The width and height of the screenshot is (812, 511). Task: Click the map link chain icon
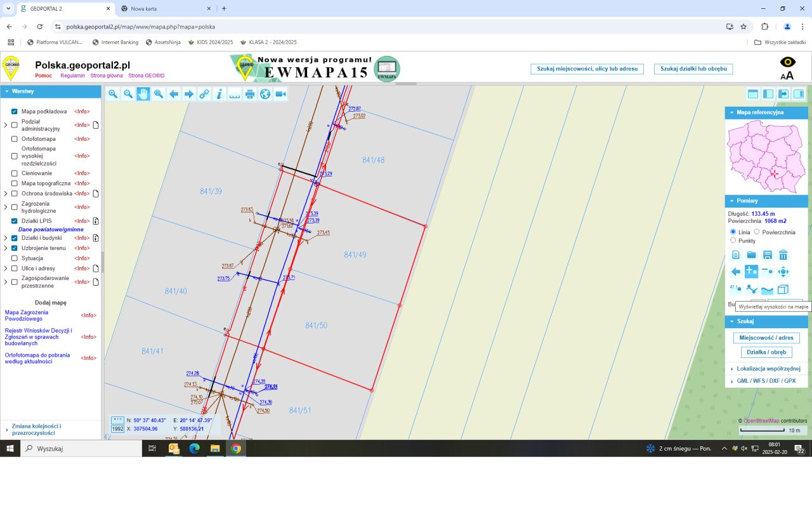point(204,94)
